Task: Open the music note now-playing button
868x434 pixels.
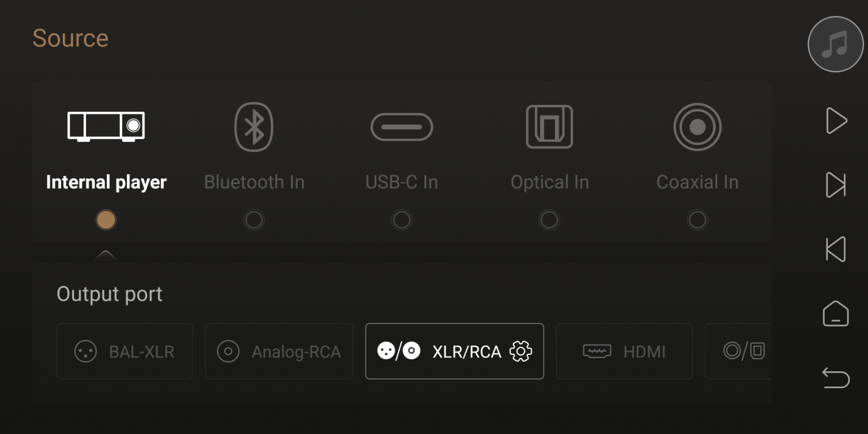Action: point(835,44)
